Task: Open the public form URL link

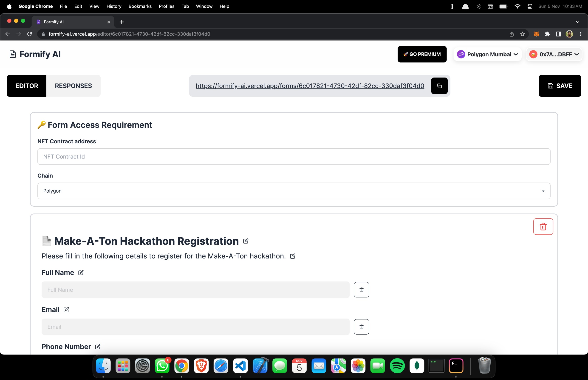Action: [310, 86]
